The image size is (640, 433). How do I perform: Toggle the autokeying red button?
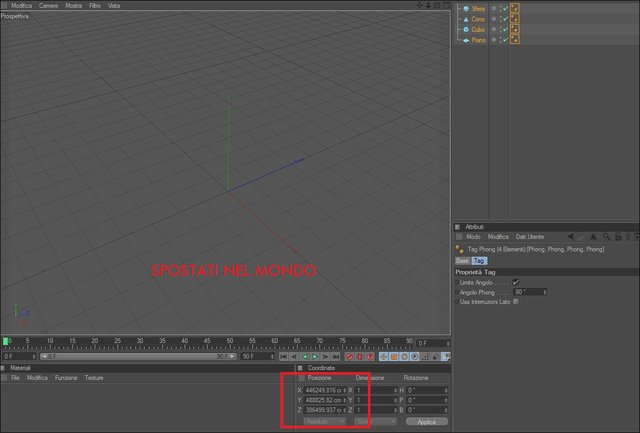click(x=360, y=357)
